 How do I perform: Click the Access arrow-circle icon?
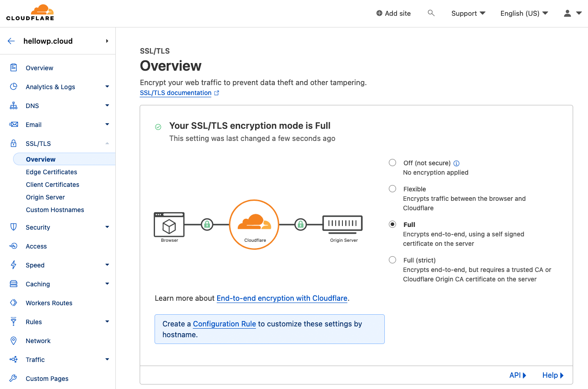point(14,246)
